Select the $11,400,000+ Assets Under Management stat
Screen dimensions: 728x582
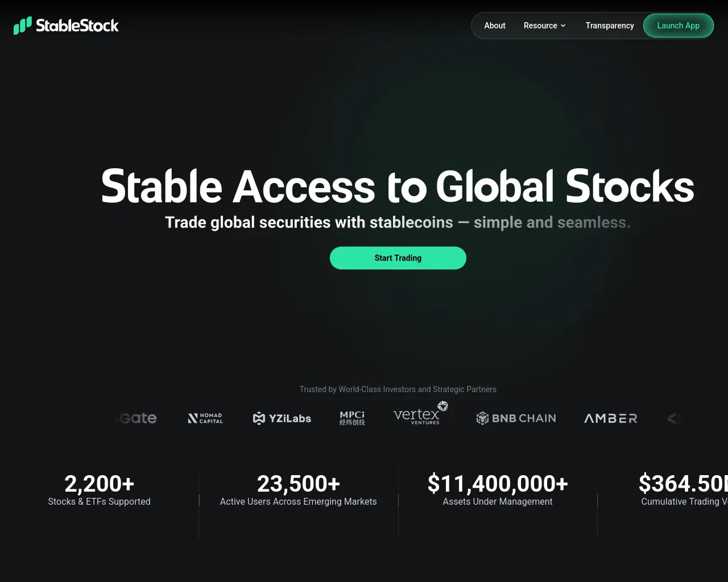[x=498, y=490]
